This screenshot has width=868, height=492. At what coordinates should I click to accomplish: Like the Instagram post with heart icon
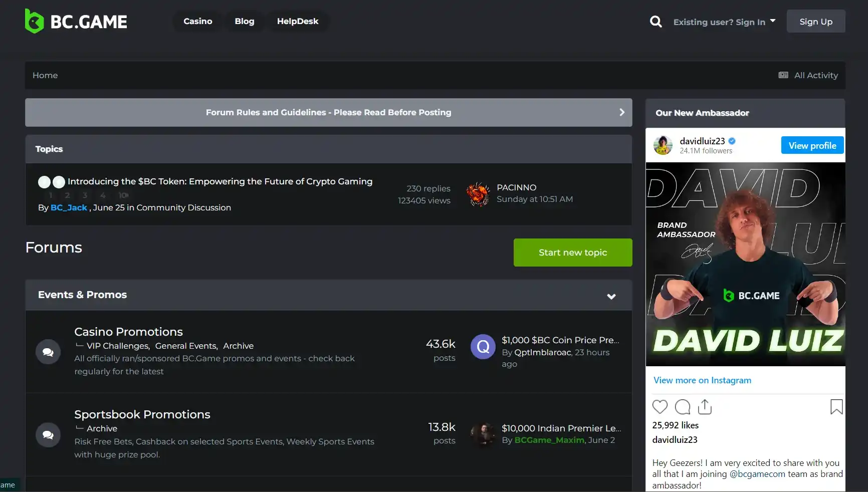pyautogui.click(x=660, y=407)
